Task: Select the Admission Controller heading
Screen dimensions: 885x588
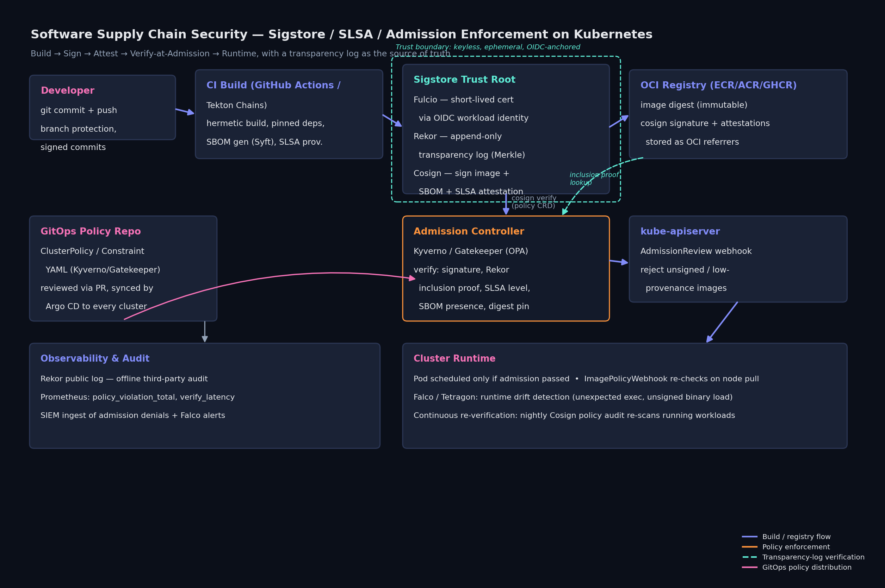Action: tap(469, 232)
